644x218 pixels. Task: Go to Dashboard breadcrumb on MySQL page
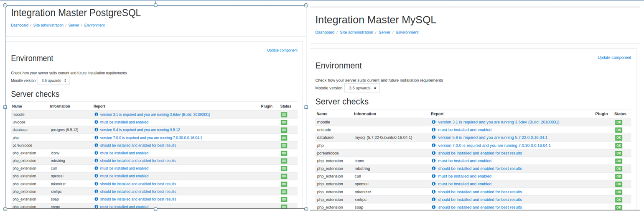tap(325, 32)
